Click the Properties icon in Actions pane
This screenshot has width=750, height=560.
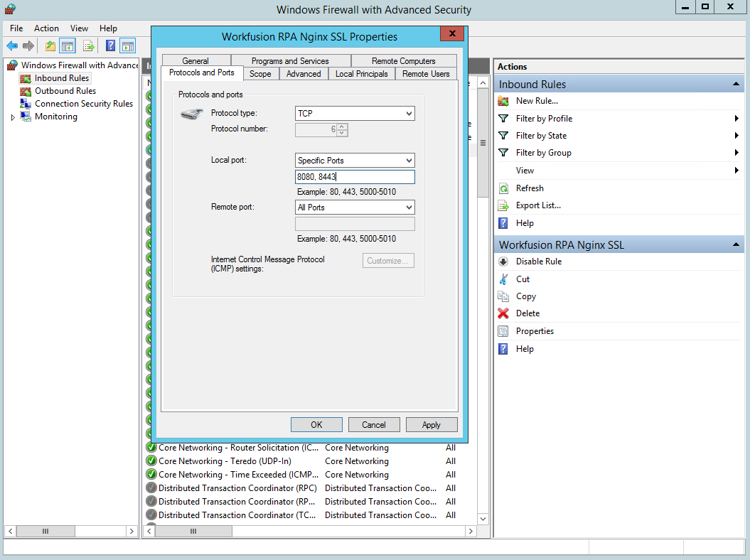click(x=503, y=331)
